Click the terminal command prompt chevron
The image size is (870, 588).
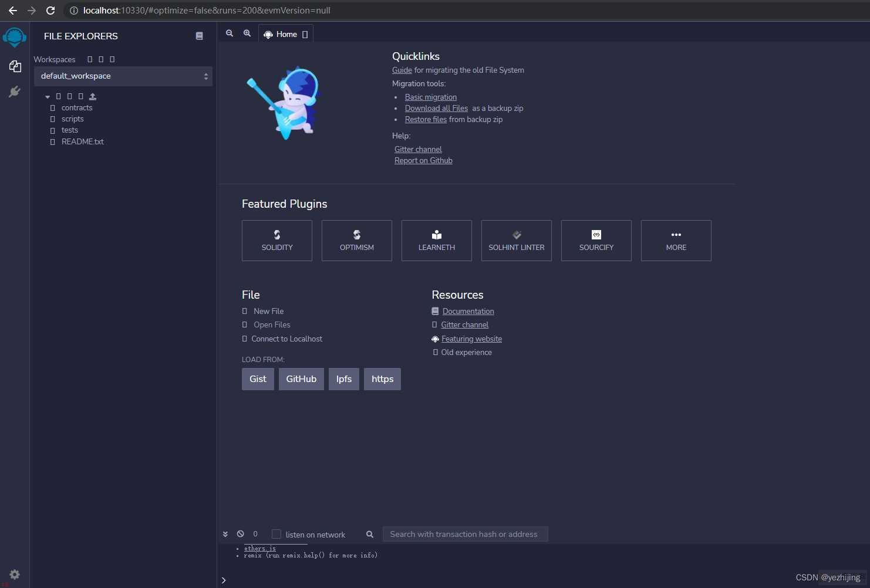(x=224, y=580)
